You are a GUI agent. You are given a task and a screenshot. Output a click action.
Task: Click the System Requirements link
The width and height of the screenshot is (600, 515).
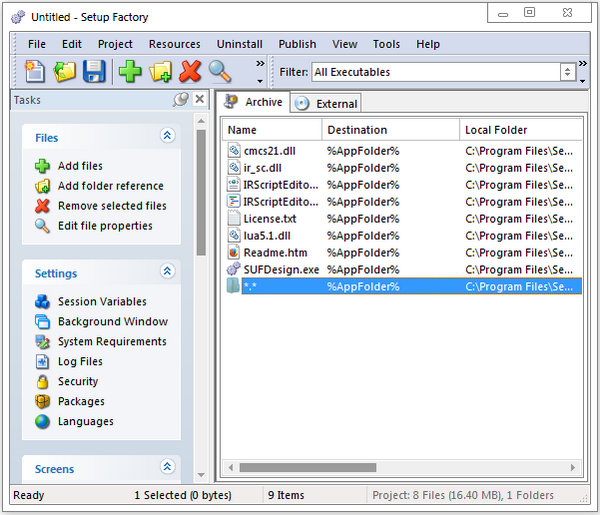click(x=112, y=342)
